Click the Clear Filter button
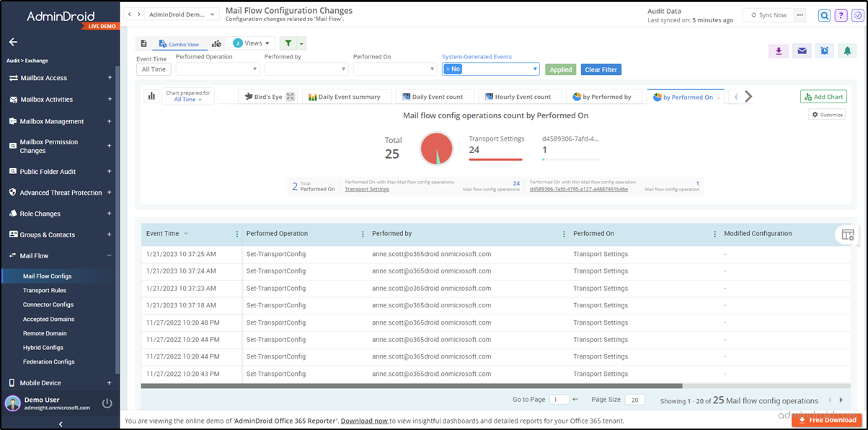 (601, 69)
